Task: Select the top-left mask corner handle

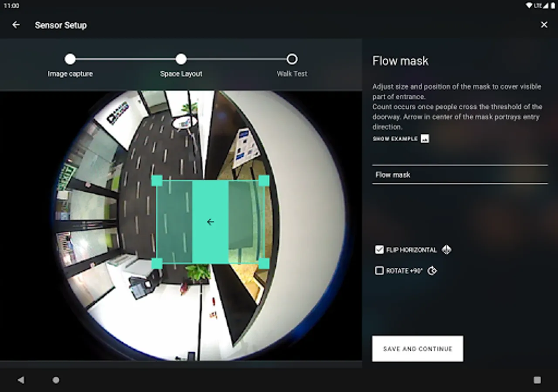Action: tap(157, 181)
